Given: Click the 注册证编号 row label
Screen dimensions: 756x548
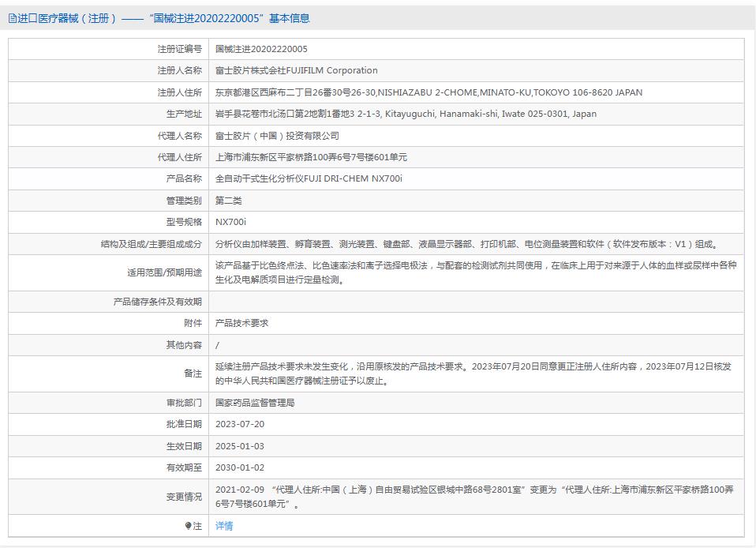Looking at the screenshot, I should (179, 49).
